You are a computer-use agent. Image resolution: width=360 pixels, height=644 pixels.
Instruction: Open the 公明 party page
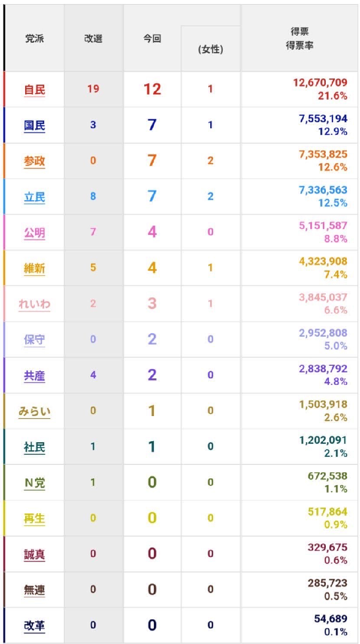coord(34,233)
